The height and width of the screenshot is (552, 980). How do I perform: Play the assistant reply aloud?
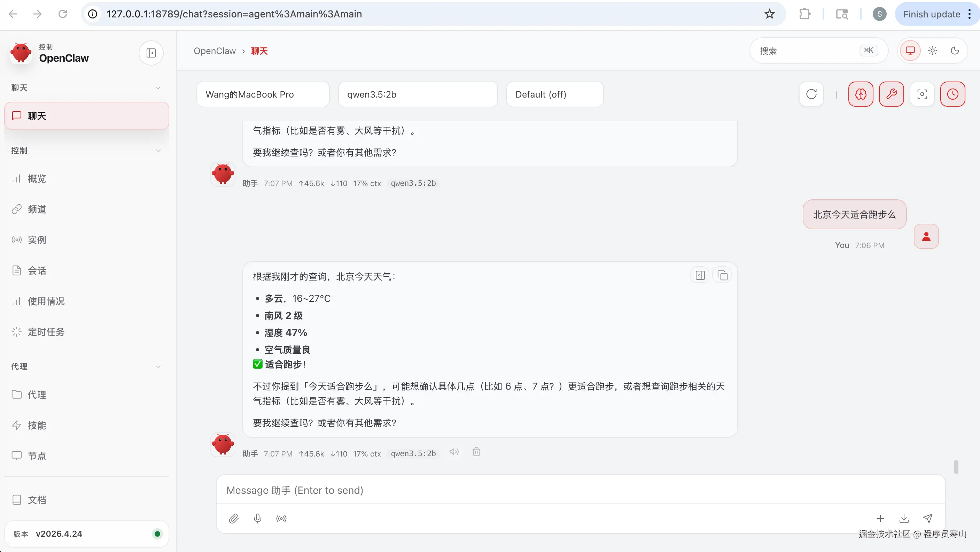(454, 452)
